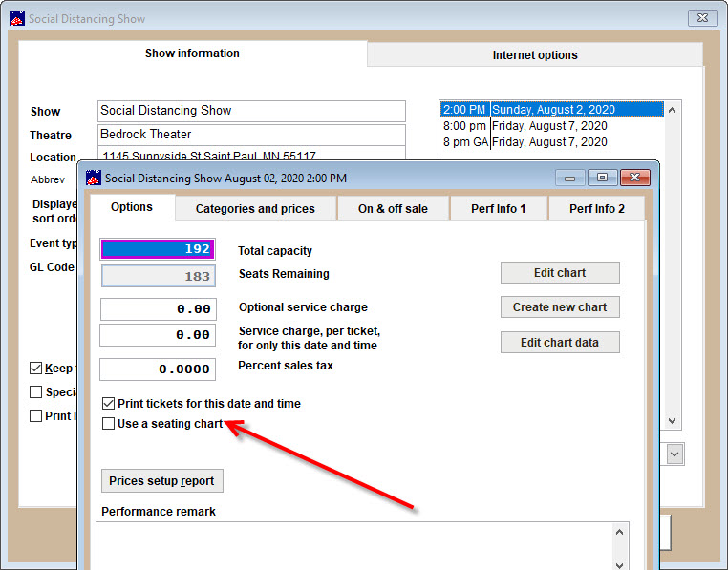Maximize the performance dialog window
Viewport: 728px width, 570px height.
602,178
